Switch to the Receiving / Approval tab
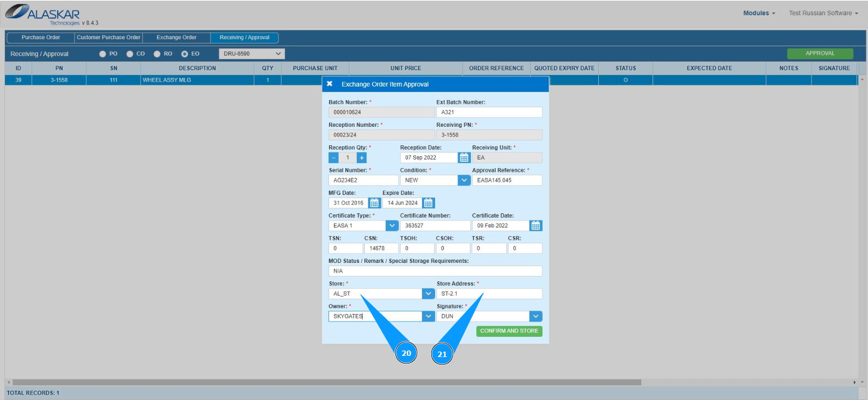Screen dimensions: 868x400 pos(245,38)
